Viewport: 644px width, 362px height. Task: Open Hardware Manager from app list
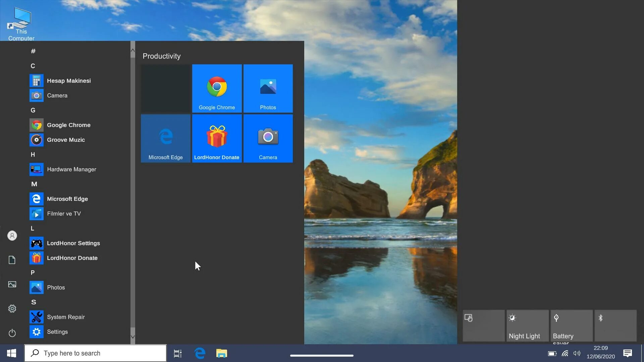coord(71,169)
